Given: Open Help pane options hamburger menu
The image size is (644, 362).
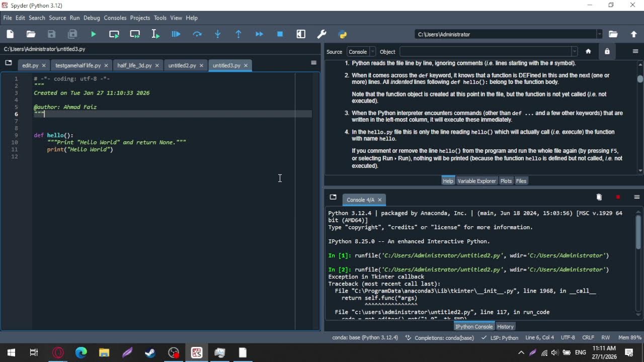Looking at the screenshot, I should [x=635, y=51].
